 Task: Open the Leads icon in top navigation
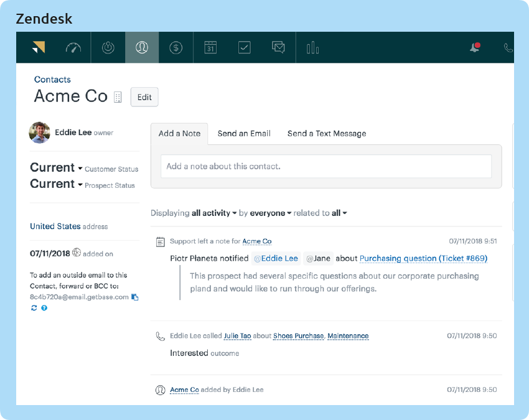tap(108, 47)
